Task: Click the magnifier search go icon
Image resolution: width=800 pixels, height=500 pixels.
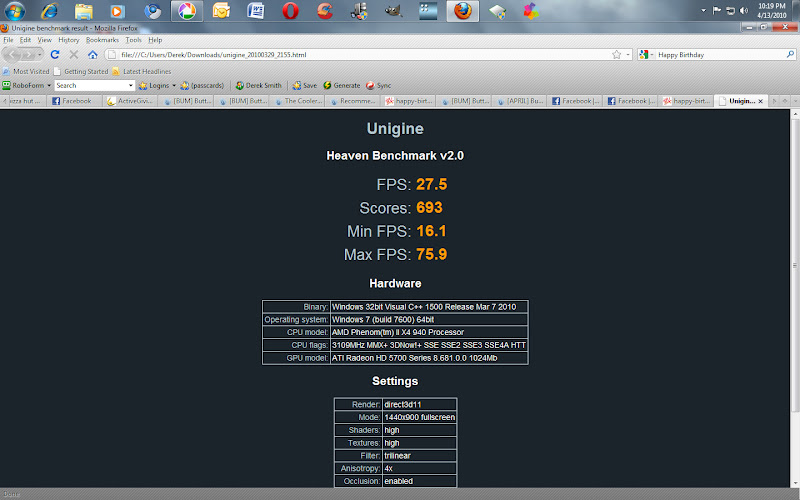Action: [x=790, y=54]
